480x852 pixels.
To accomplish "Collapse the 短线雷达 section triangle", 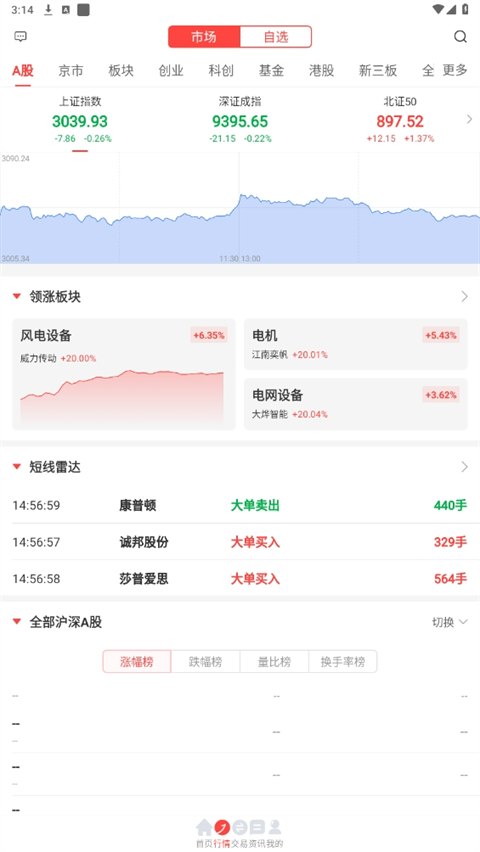I will tap(17, 467).
